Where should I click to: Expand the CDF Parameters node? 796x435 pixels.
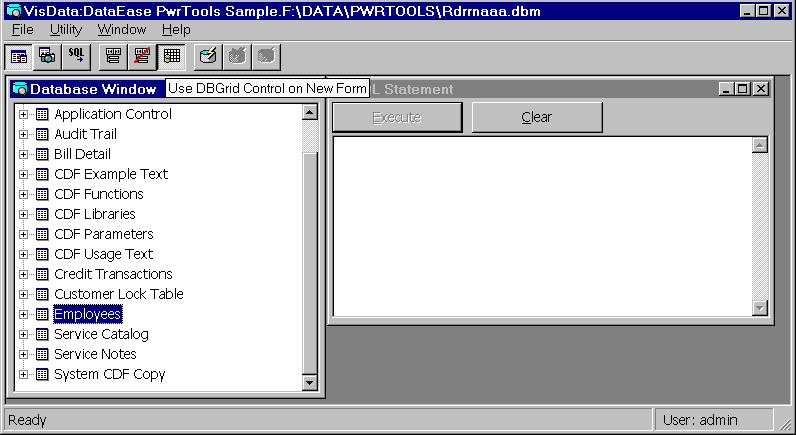tap(23, 235)
